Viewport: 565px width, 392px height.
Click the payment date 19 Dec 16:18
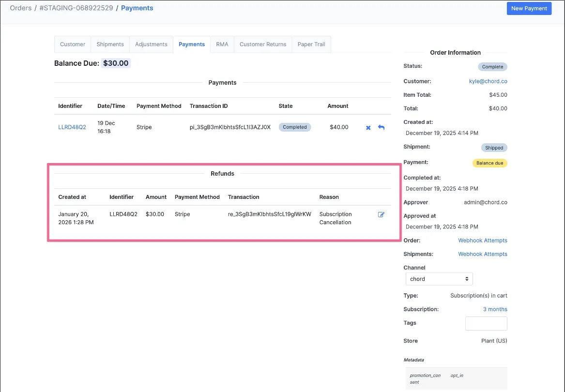pyautogui.click(x=107, y=127)
